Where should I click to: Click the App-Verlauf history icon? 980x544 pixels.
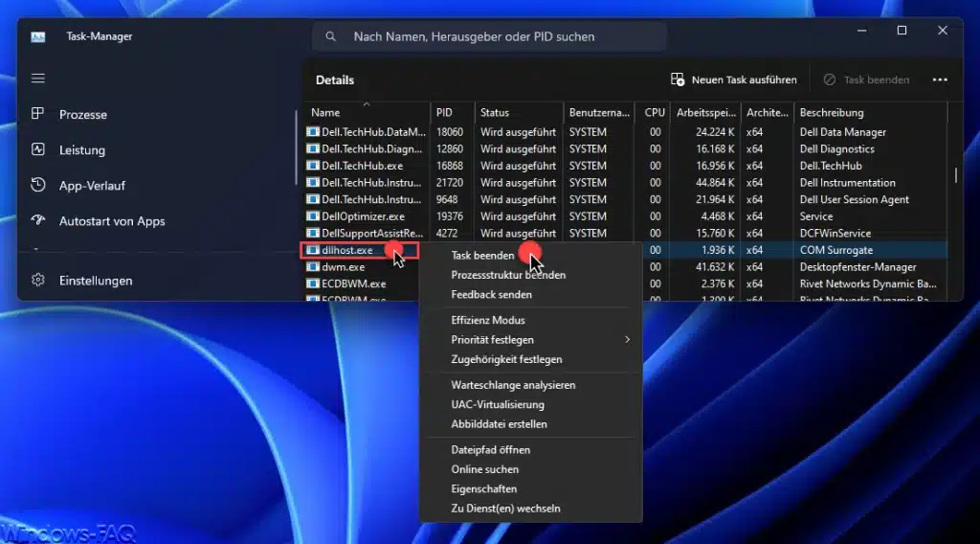[37, 185]
